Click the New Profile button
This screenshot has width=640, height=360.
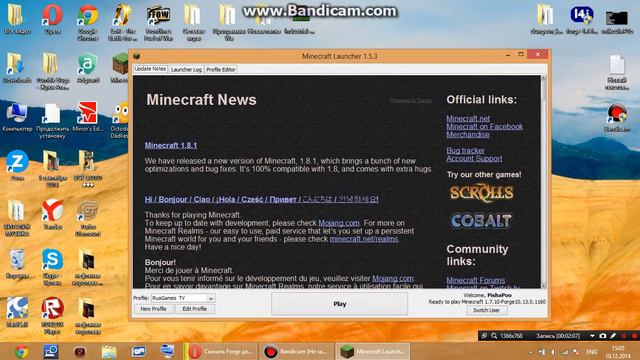click(x=153, y=309)
